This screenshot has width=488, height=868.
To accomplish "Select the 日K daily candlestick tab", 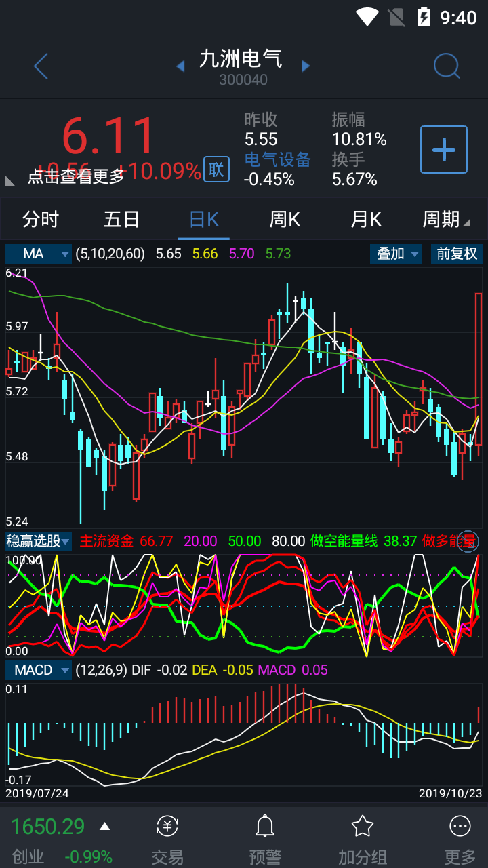I will point(203,219).
